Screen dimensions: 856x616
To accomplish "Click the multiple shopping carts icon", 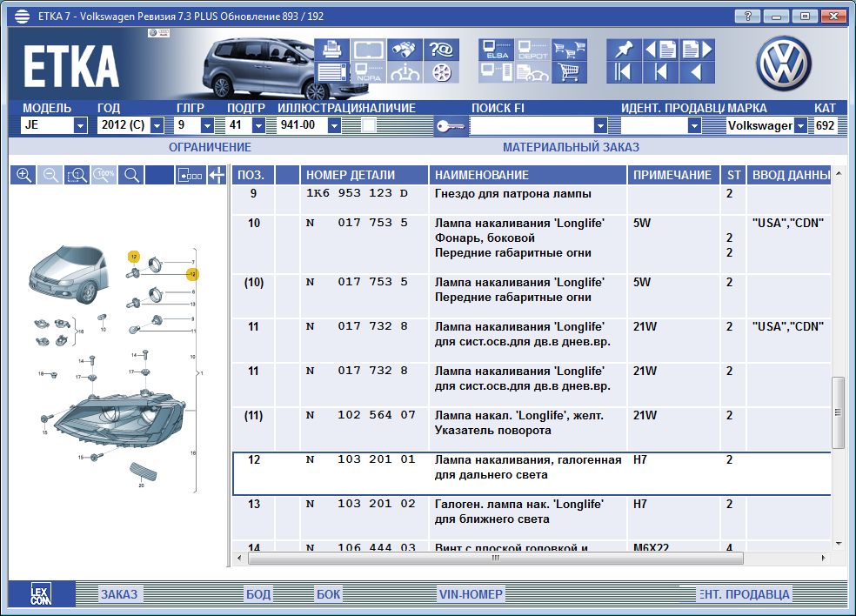I will (569, 50).
